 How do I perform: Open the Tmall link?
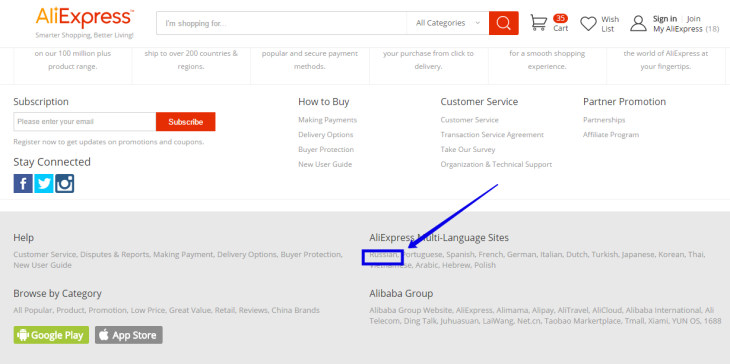click(x=635, y=321)
